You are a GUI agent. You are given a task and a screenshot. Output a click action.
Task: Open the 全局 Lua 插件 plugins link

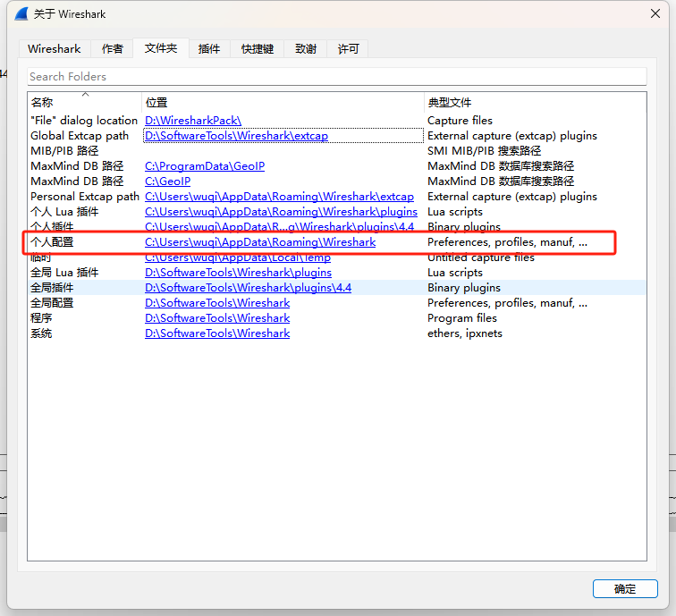pos(238,273)
